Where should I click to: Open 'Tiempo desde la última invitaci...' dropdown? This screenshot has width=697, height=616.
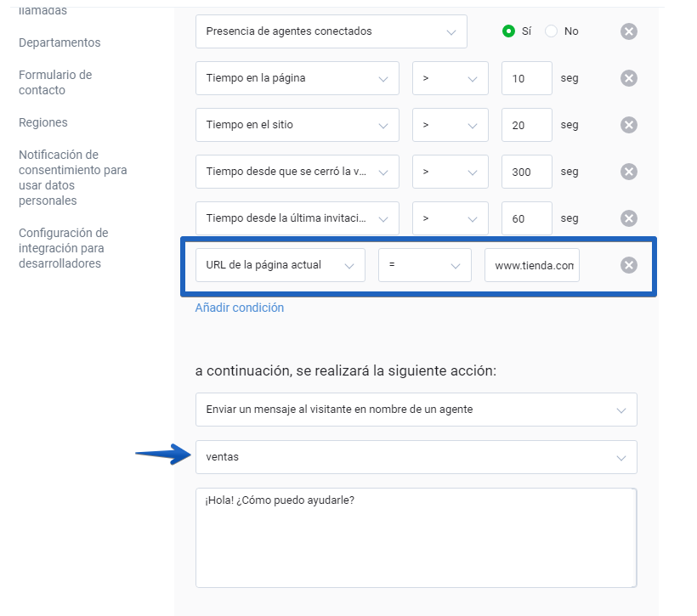[x=297, y=218]
